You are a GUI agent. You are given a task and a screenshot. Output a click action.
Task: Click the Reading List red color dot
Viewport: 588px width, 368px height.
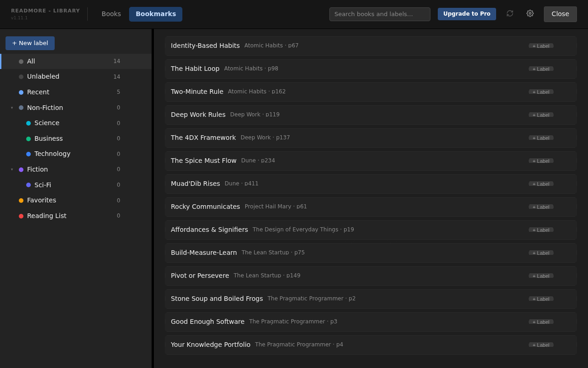[21, 216]
